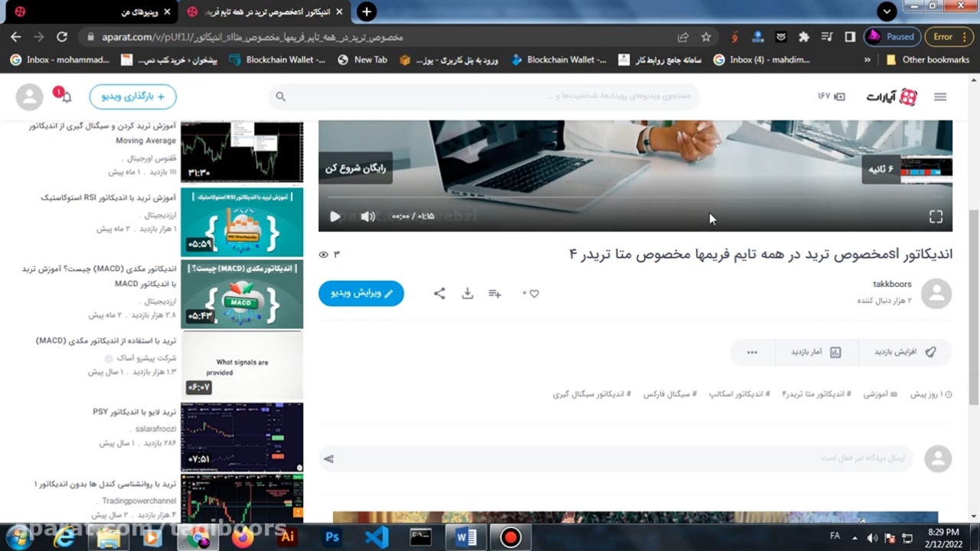980x551 pixels.
Task: Open Other bookmarks folder
Action: pyautogui.click(x=927, y=60)
